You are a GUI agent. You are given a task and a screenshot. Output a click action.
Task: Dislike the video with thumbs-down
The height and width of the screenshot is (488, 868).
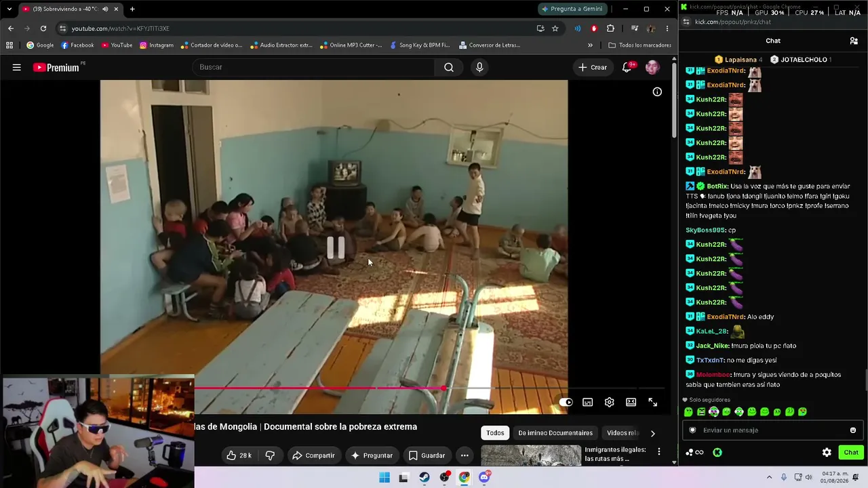click(x=270, y=455)
